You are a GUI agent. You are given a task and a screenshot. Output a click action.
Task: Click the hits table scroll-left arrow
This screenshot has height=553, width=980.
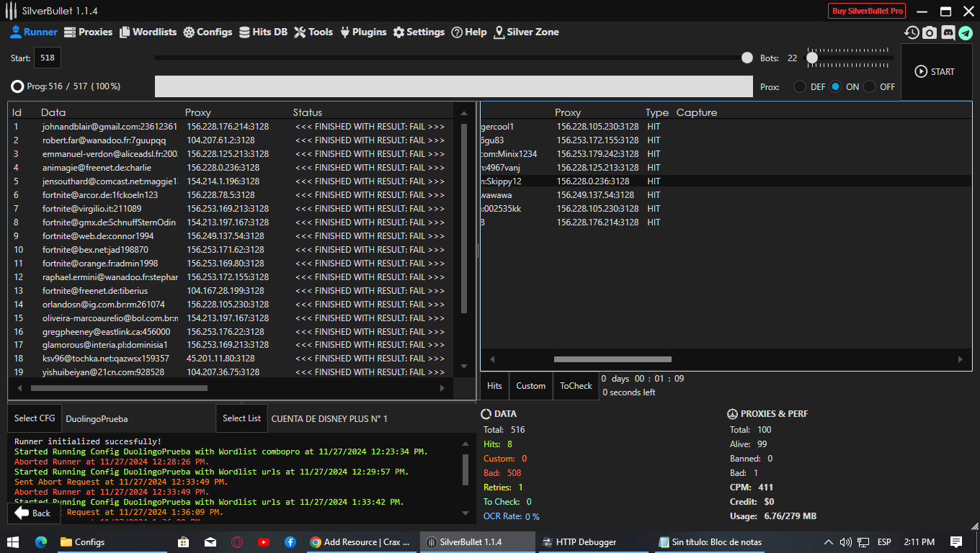(493, 359)
